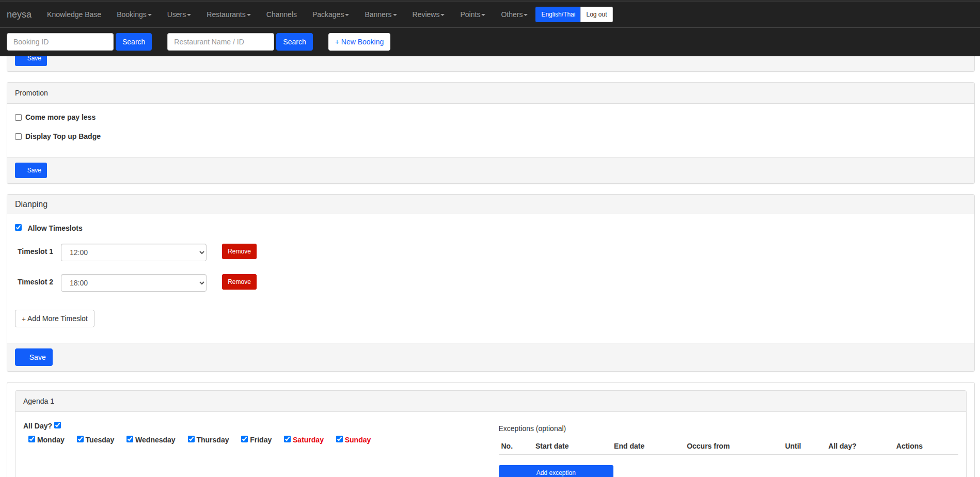This screenshot has width=980, height=477.
Task: Focus the Booking ID search field
Action: coord(60,42)
